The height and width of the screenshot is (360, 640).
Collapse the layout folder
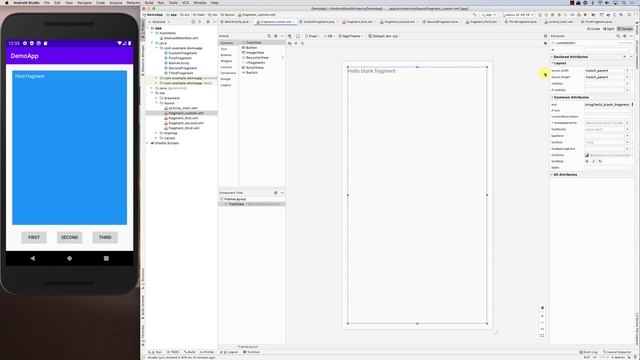point(156,103)
